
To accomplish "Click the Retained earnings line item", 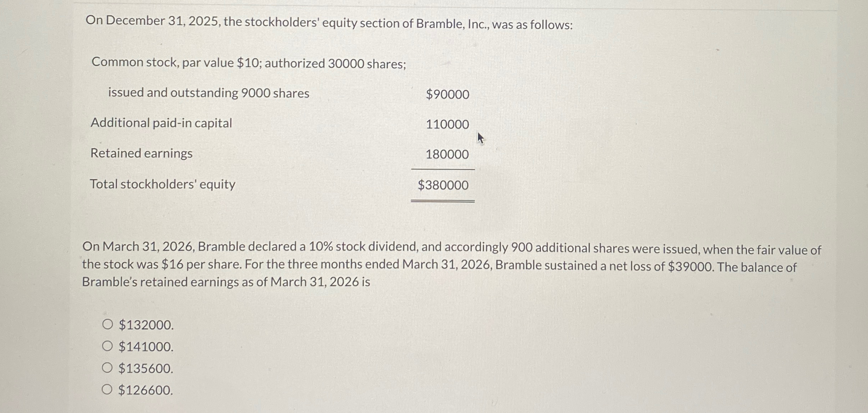I will click(141, 153).
